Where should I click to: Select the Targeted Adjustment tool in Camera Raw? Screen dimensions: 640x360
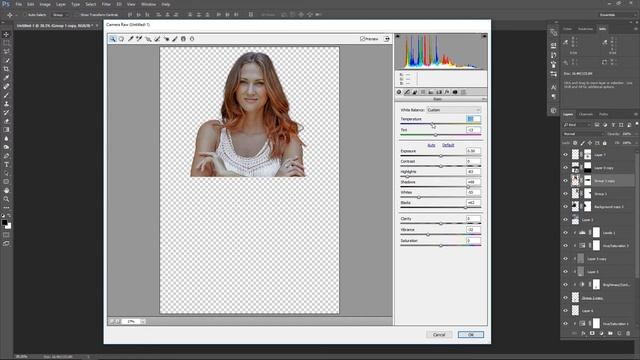point(148,39)
